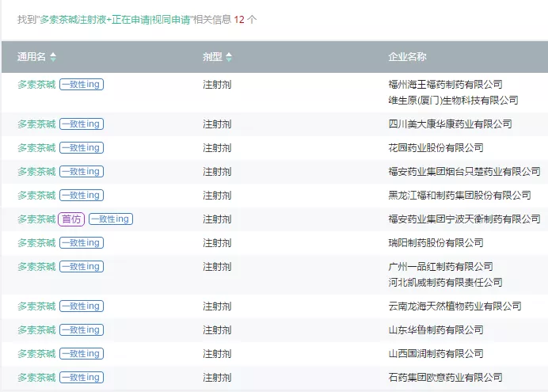Select company 石药集团欧意药业有限公司
This screenshot has width=548, height=392.
[x=445, y=377]
